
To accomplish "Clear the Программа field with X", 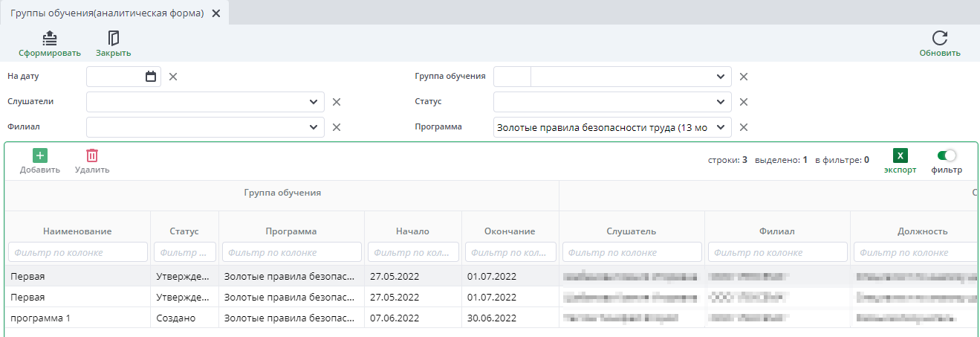I will 744,127.
